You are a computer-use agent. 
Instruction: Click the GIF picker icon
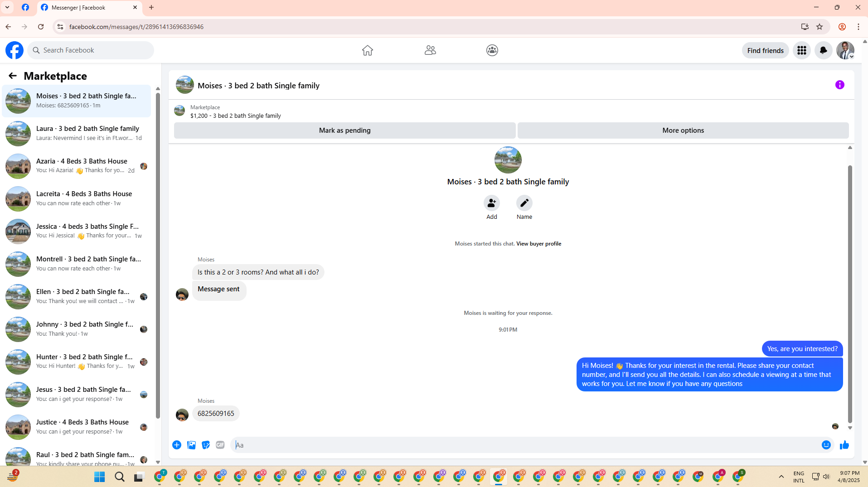tap(220, 445)
